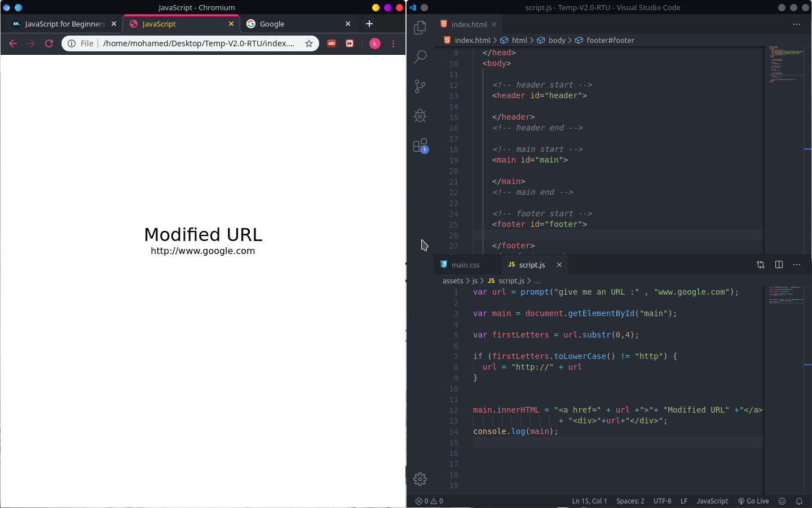The height and width of the screenshot is (508, 812).
Task: Click assets folder in lower breadcrumb
Action: coord(453,281)
